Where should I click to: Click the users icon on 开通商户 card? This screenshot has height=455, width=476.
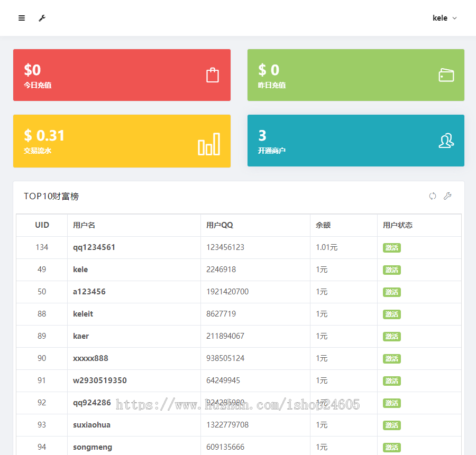pos(446,141)
